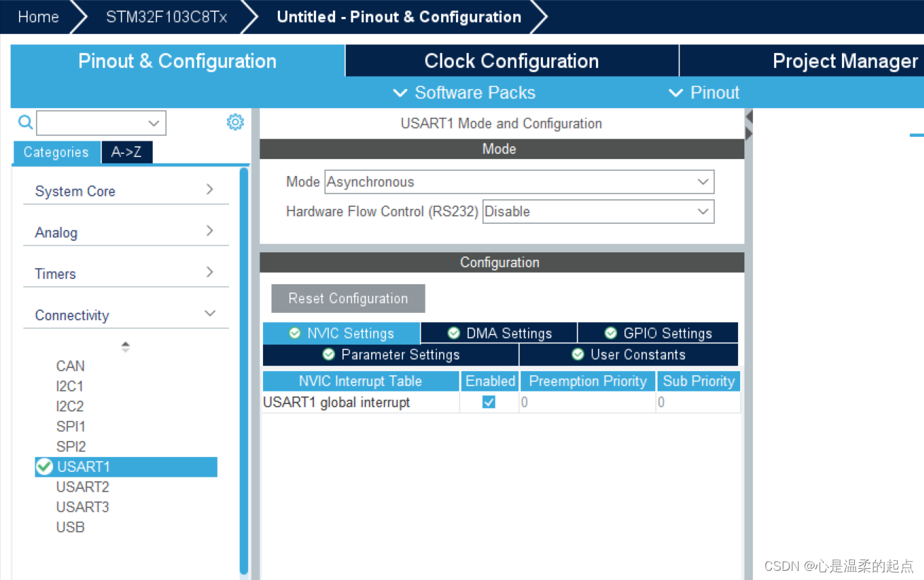Viewport: 924px width, 580px height.
Task: Go to Home breadcrumb
Action: [x=38, y=17]
